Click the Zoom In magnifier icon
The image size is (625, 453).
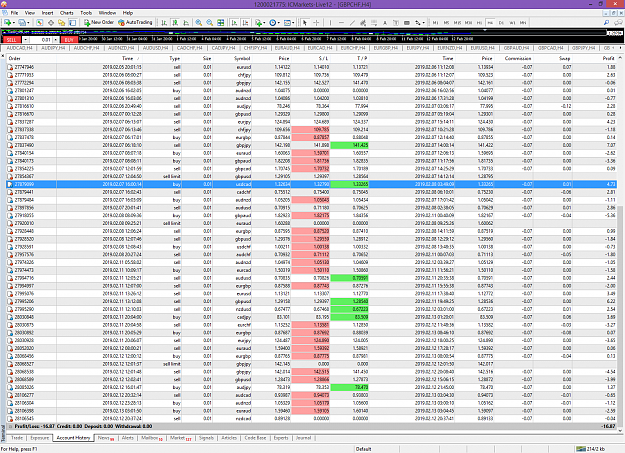coord(199,23)
